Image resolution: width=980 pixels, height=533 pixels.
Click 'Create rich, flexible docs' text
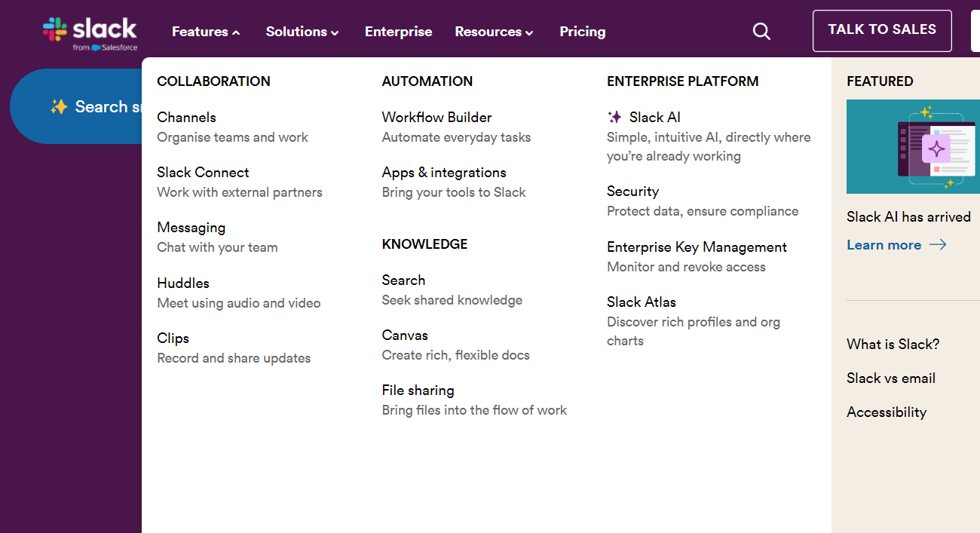(455, 355)
